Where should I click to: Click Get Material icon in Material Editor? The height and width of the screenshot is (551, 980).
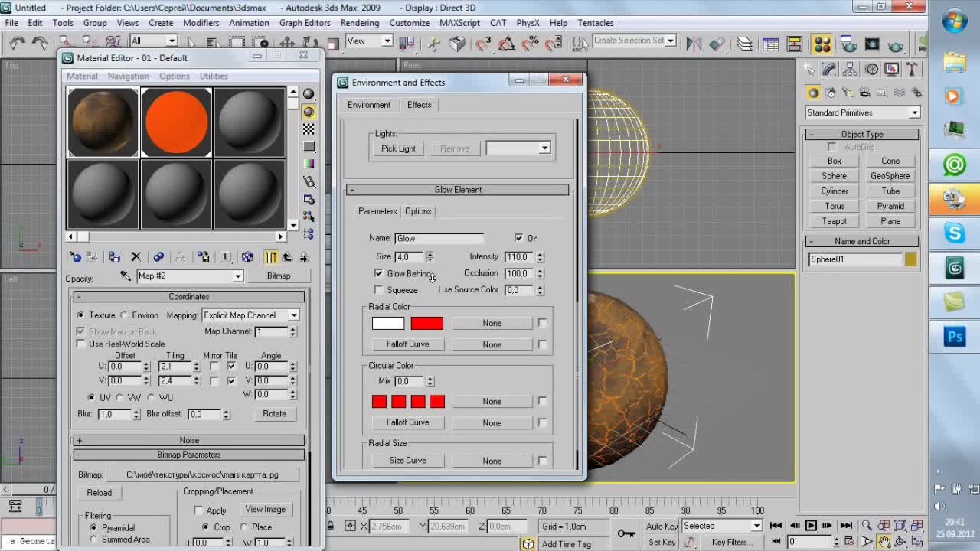coord(75,257)
